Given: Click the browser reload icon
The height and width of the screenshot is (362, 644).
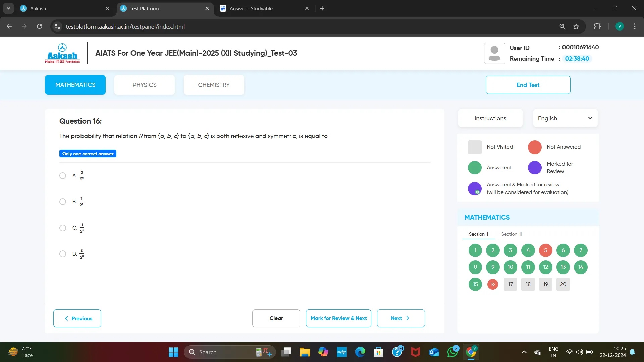Looking at the screenshot, I should tap(39, 26).
